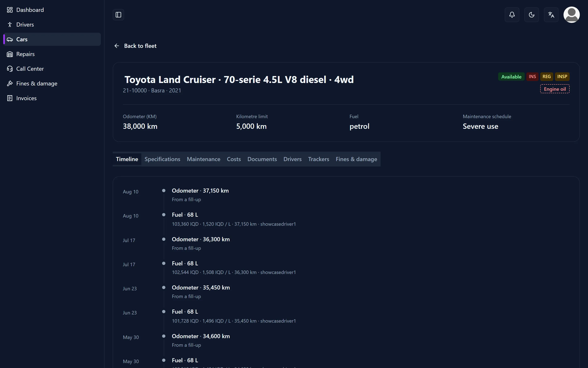The height and width of the screenshot is (368, 588).
Task: Go back to fleet
Action: pyautogui.click(x=140, y=46)
